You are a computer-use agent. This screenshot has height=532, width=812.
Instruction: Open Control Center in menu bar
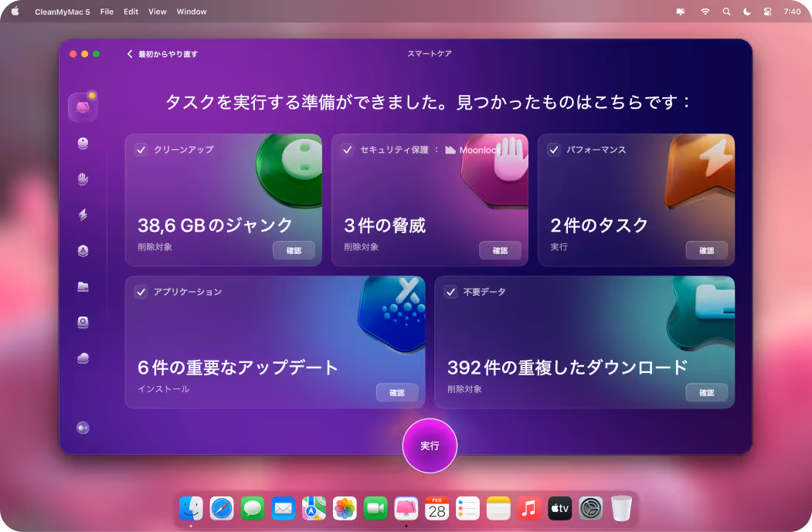point(767,12)
